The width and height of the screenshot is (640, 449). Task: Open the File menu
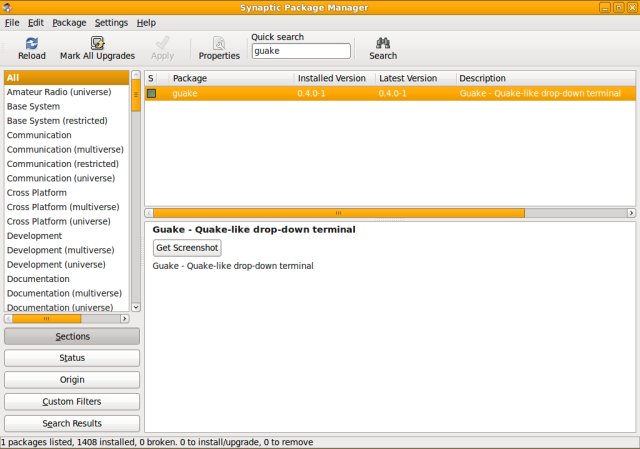12,23
